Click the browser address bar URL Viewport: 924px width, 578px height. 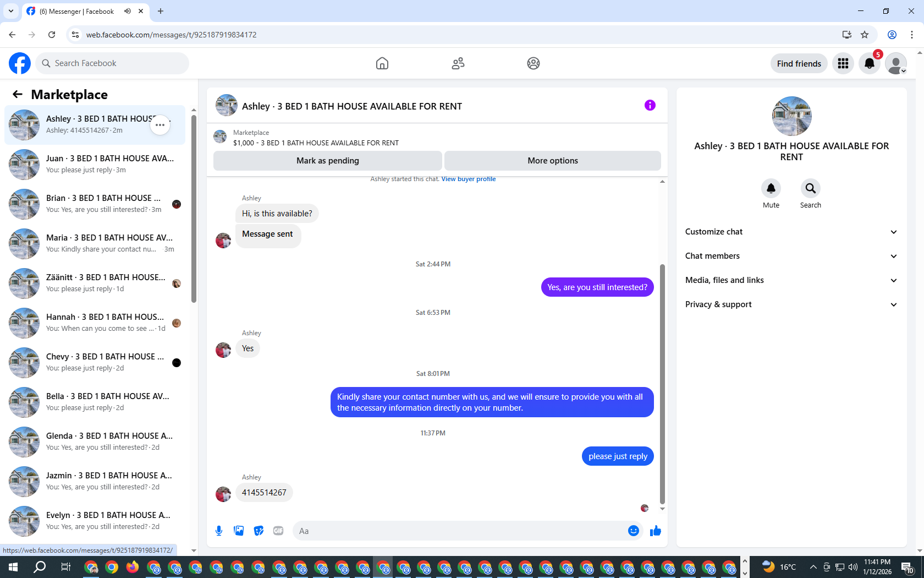pos(171,35)
